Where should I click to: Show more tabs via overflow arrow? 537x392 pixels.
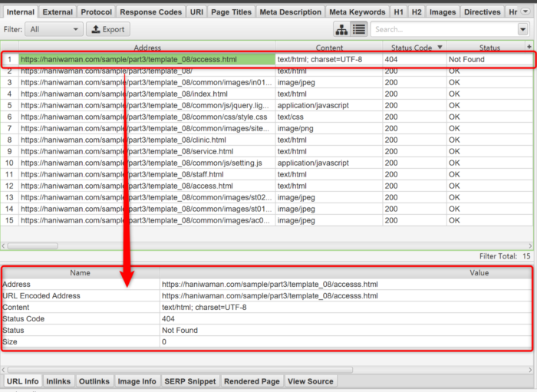click(x=528, y=12)
